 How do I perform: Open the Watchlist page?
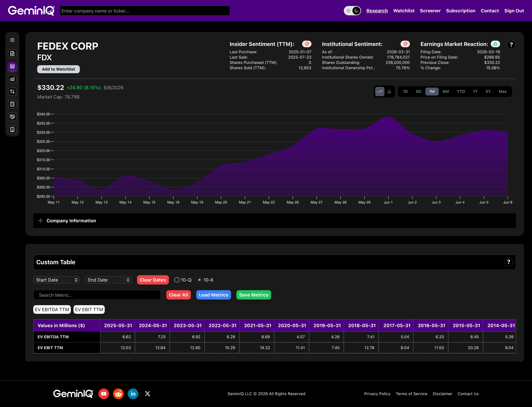coord(404,11)
